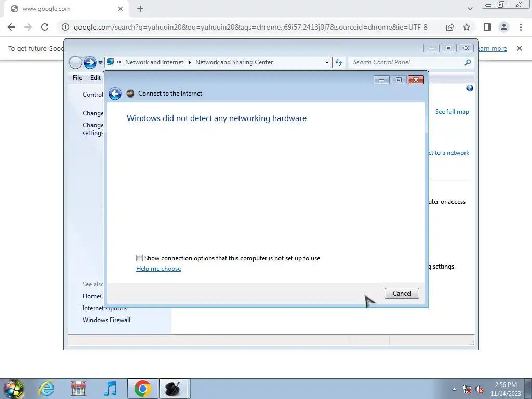This screenshot has height=399, width=532.
Task: Open Internet Options link
Action: point(105,308)
